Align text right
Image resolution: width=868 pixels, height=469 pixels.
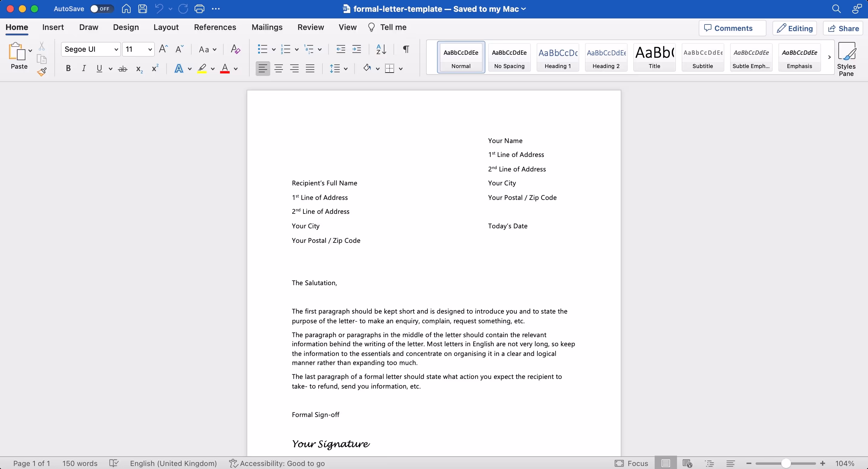(294, 68)
